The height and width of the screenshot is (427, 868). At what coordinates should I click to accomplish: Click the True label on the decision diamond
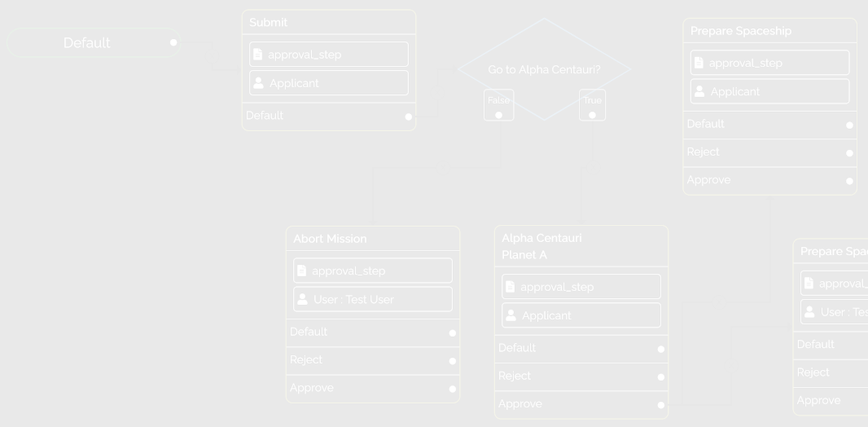tap(592, 100)
